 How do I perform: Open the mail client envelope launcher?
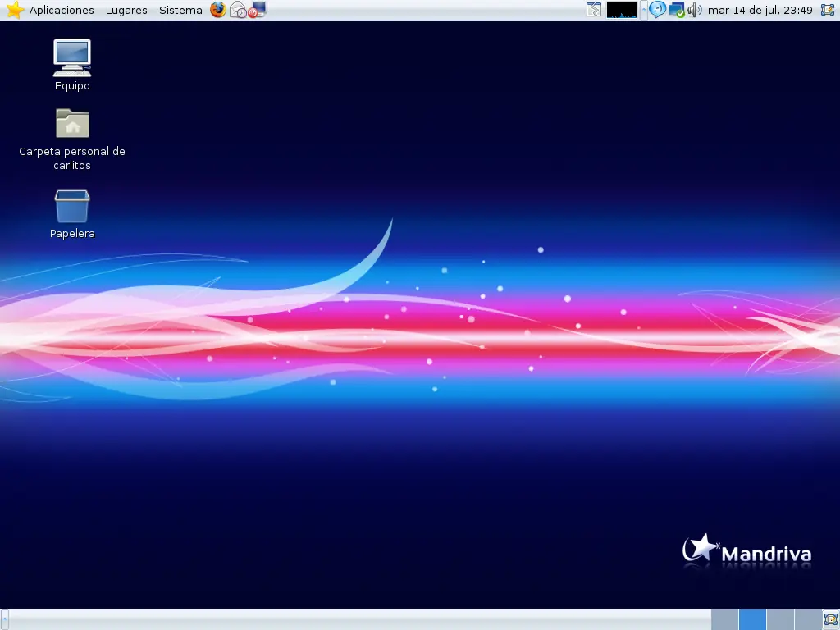(238, 10)
